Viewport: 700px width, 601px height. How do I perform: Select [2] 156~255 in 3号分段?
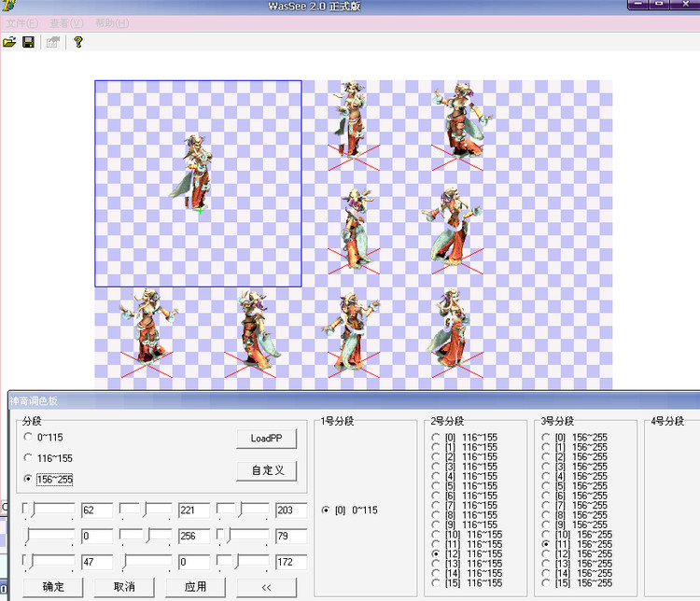pos(546,456)
